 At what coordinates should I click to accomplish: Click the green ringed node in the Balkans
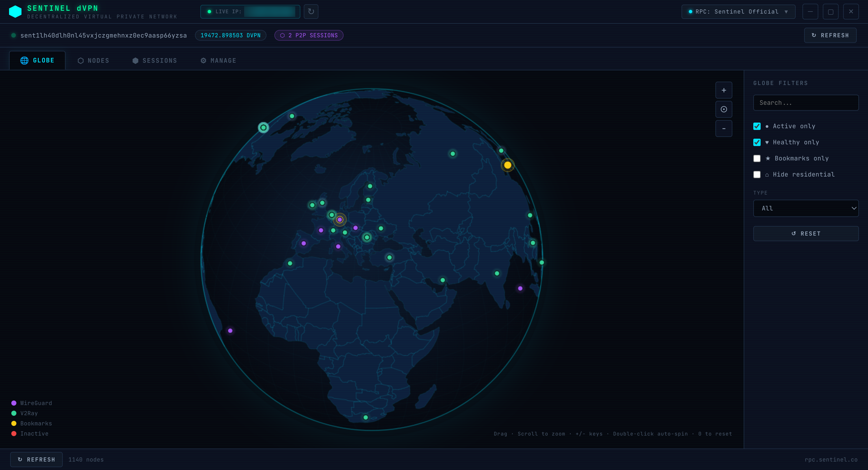tap(367, 237)
